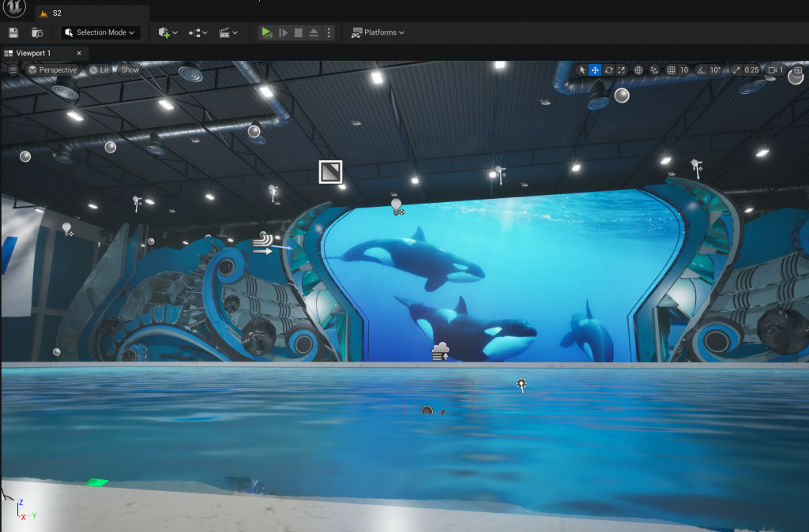Open the Lit view mode menu
This screenshot has width=809, height=532.
coord(99,69)
